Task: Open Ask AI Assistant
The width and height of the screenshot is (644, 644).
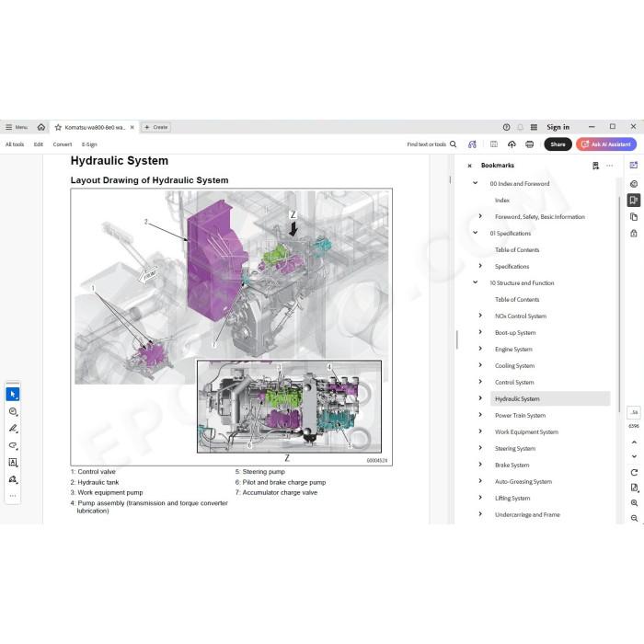Action: click(x=606, y=144)
